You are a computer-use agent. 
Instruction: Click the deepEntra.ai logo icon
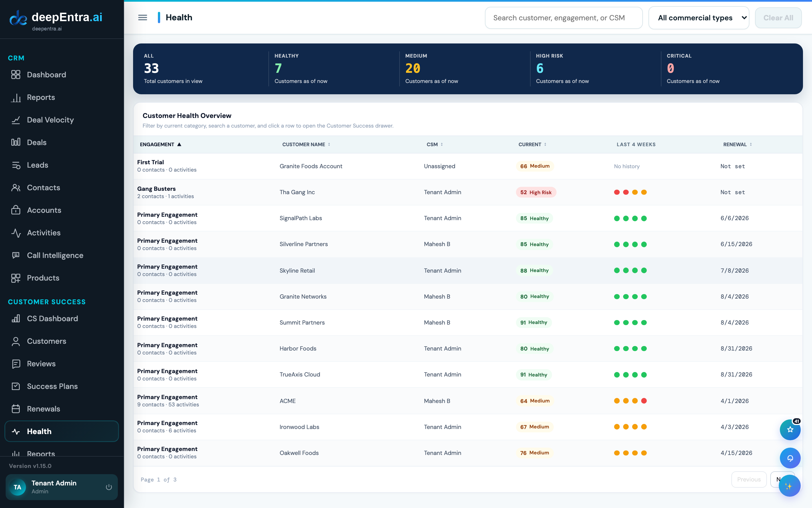pos(18,17)
